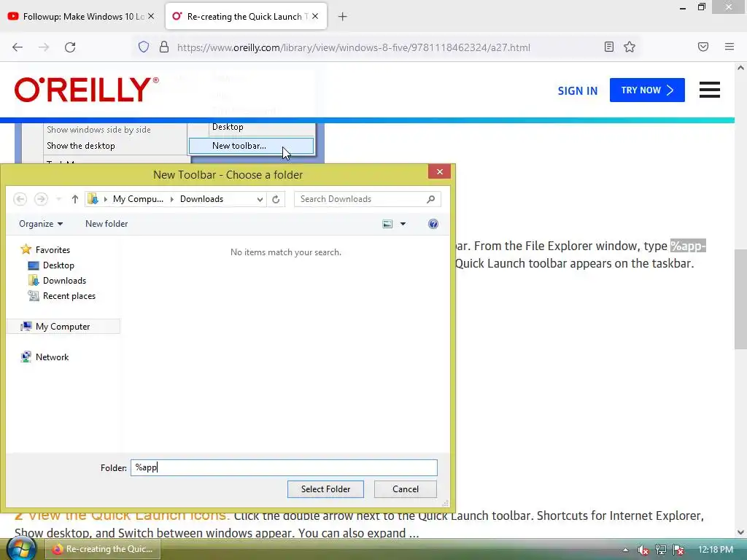Click New toolbar... context menu item
The height and width of the screenshot is (560, 747).
(252, 146)
